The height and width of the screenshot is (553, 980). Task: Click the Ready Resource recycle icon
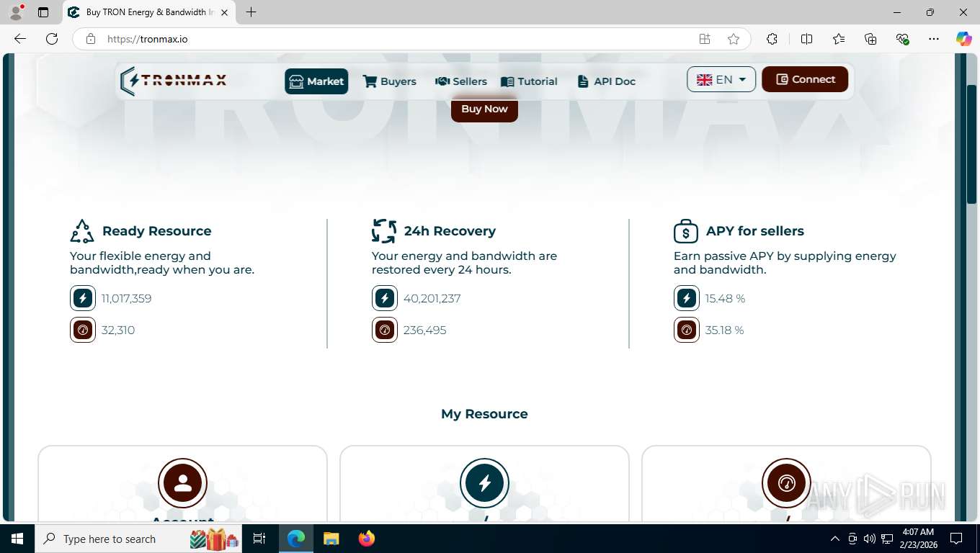coord(82,231)
